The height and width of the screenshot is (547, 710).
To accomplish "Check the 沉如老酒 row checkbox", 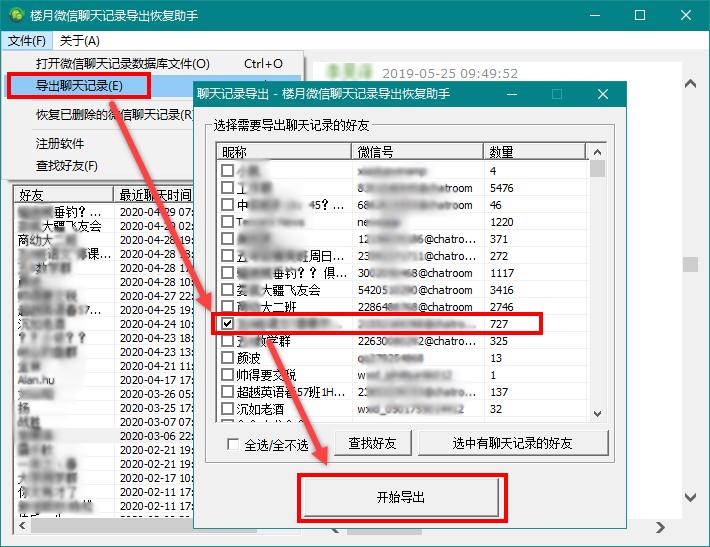I will coord(227,408).
